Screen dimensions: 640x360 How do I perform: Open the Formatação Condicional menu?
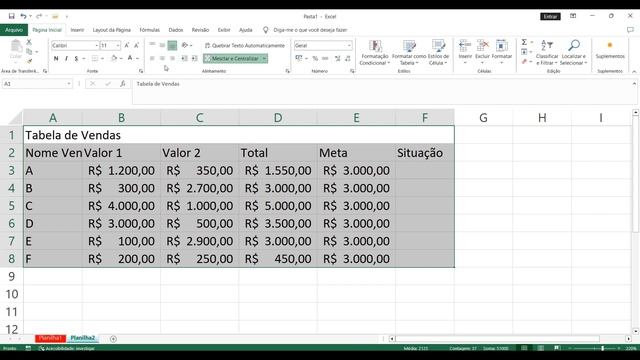375,52
